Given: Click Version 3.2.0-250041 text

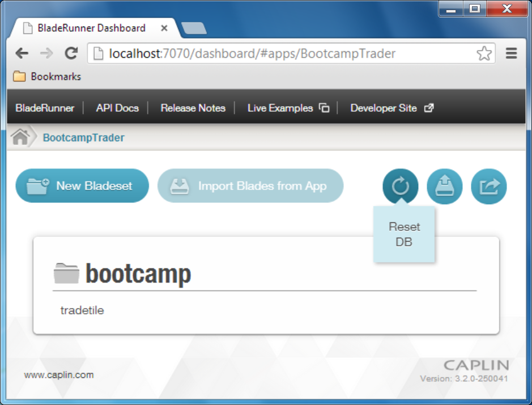Looking at the screenshot, I should pos(464,378).
